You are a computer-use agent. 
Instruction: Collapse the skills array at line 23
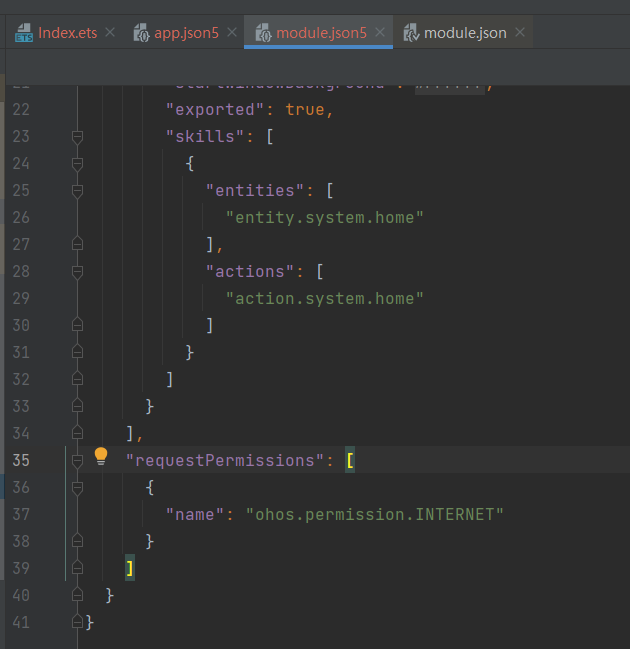pyautogui.click(x=77, y=137)
